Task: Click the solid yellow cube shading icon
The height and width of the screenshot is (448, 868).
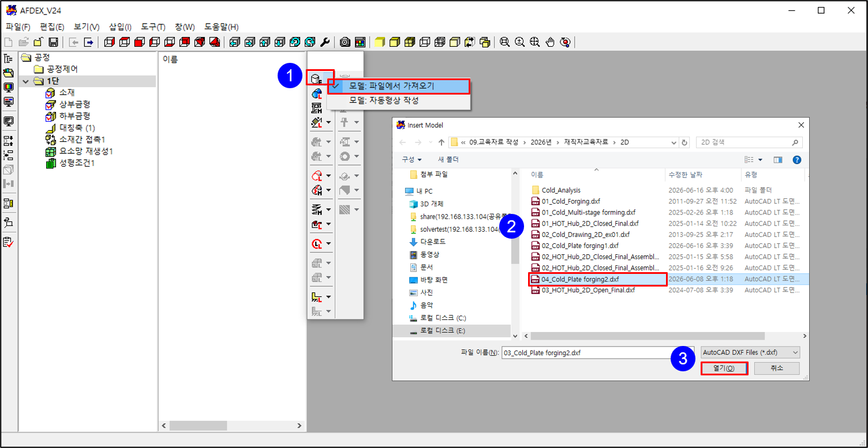Action: coord(379,42)
